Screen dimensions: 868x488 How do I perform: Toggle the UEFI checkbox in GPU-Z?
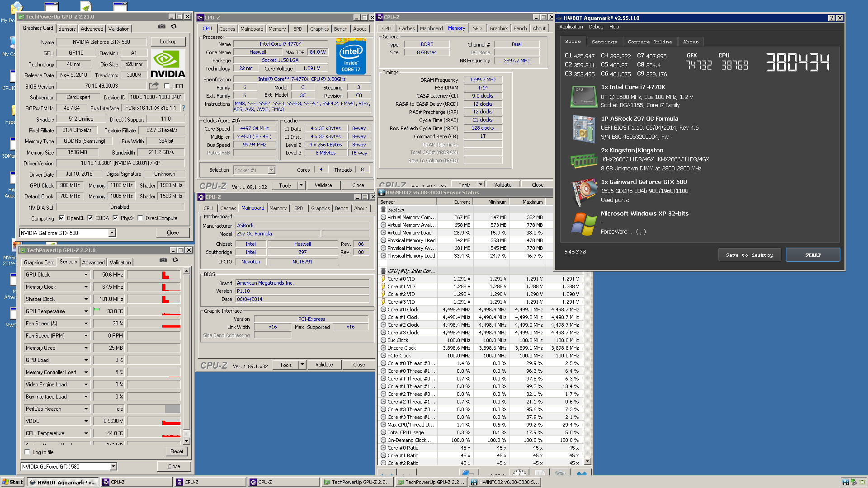click(167, 86)
